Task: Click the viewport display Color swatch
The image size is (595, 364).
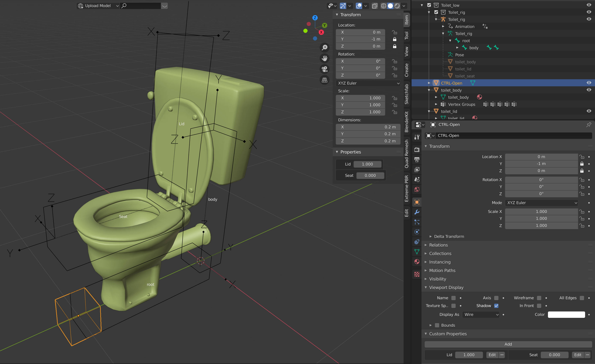Action: coord(566,314)
